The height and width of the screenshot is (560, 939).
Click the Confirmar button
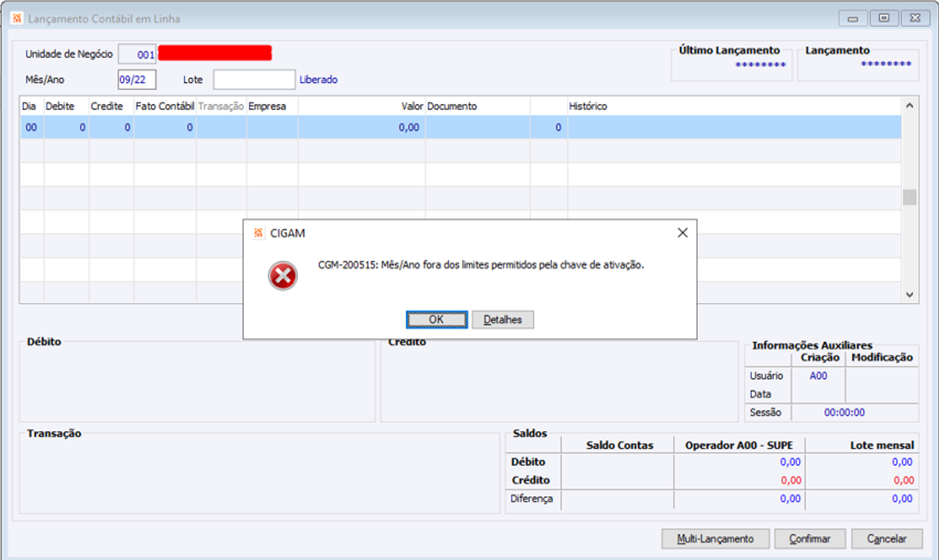click(809, 539)
